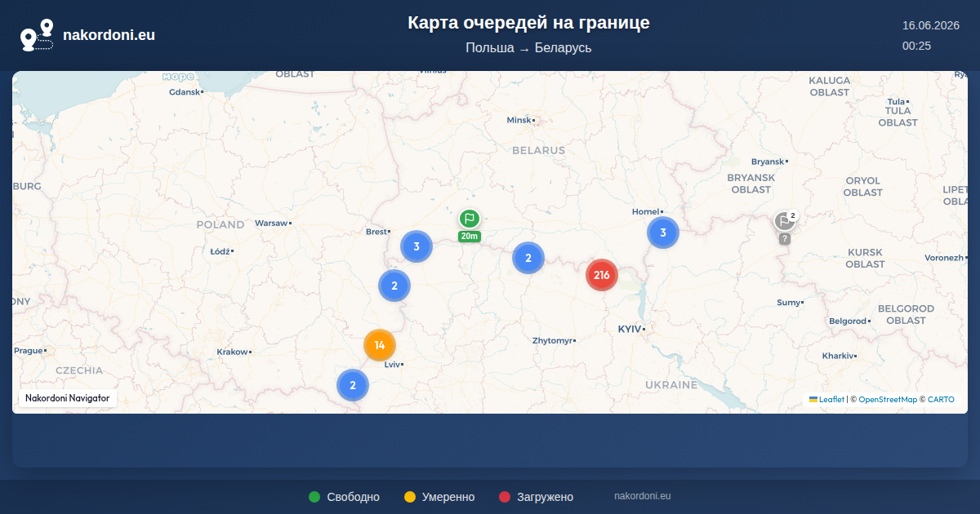Select the red Загружено legend dot
The height and width of the screenshot is (514, 980).
pyautogui.click(x=505, y=497)
